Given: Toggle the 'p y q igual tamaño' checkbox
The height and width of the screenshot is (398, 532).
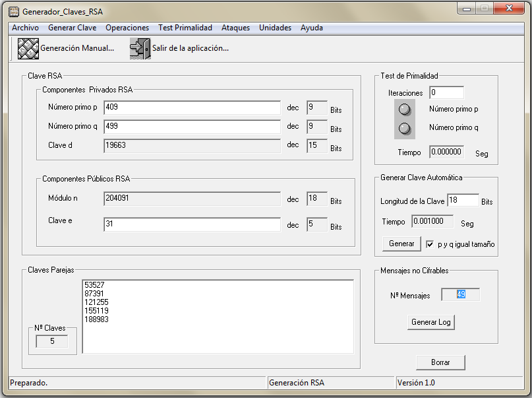Looking at the screenshot, I should (430, 244).
